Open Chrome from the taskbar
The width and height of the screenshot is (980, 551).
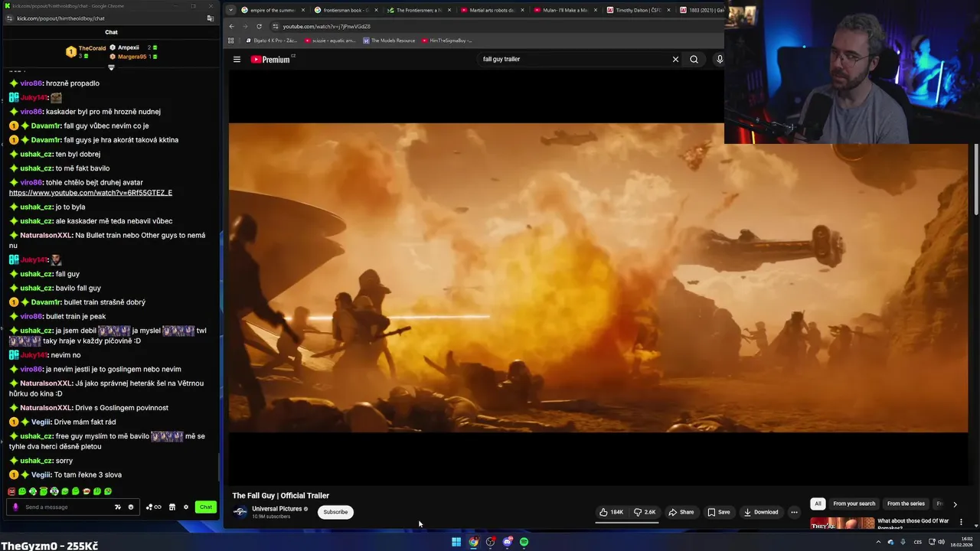[x=473, y=542]
